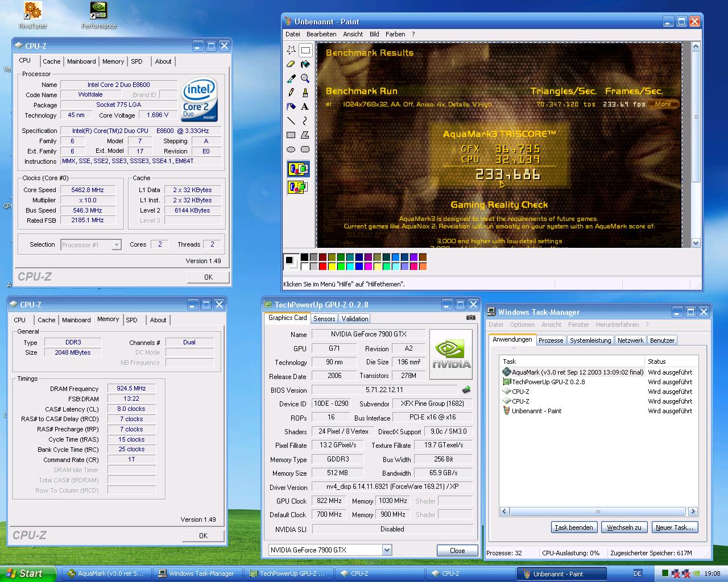Pick the orange color swatch in Paint palette

[x=423, y=266]
